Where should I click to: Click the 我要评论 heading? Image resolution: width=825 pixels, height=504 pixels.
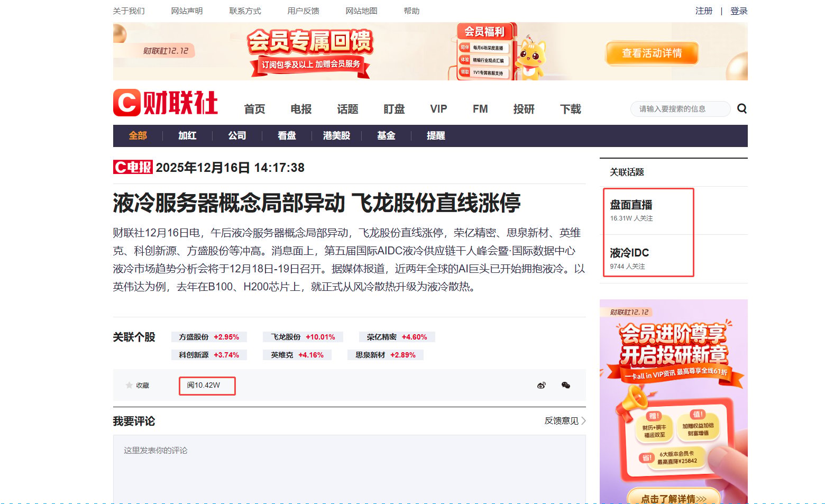click(134, 421)
